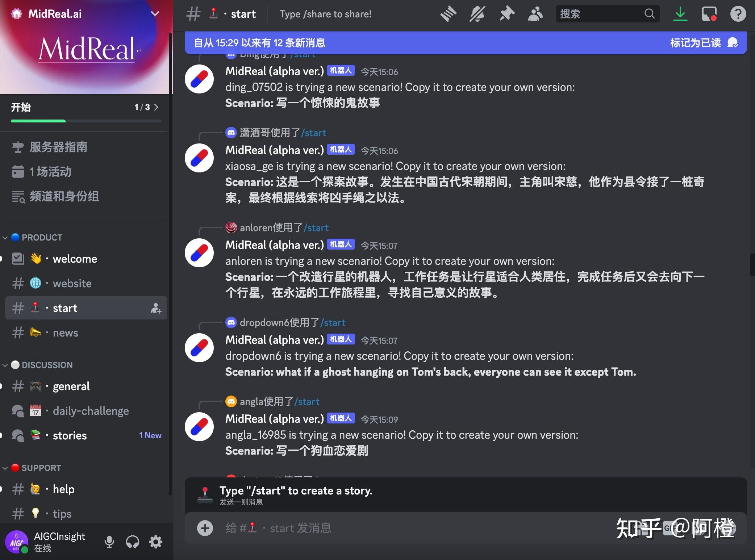Image resolution: width=755 pixels, height=560 pixels.
Task: Mute your microphone
Action: coord(109,542)
